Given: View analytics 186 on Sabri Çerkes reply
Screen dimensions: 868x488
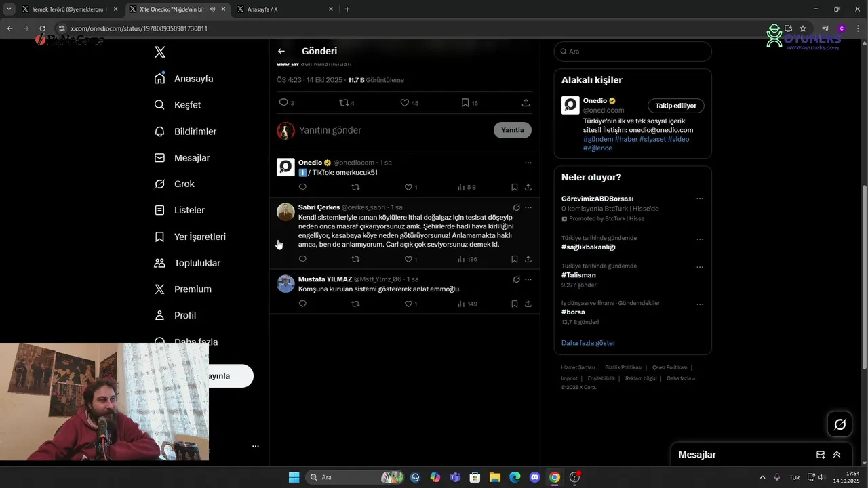Looking at the screenshot, I should point(467,259).
